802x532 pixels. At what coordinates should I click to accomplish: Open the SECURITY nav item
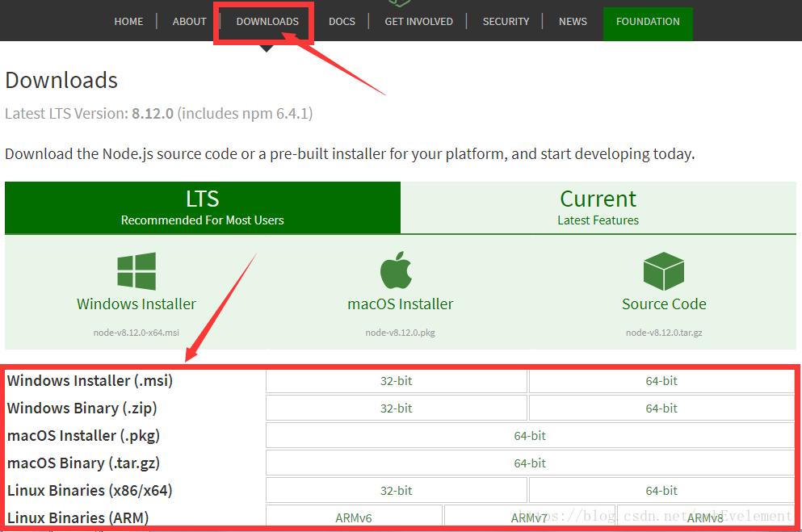coord(506,22)
